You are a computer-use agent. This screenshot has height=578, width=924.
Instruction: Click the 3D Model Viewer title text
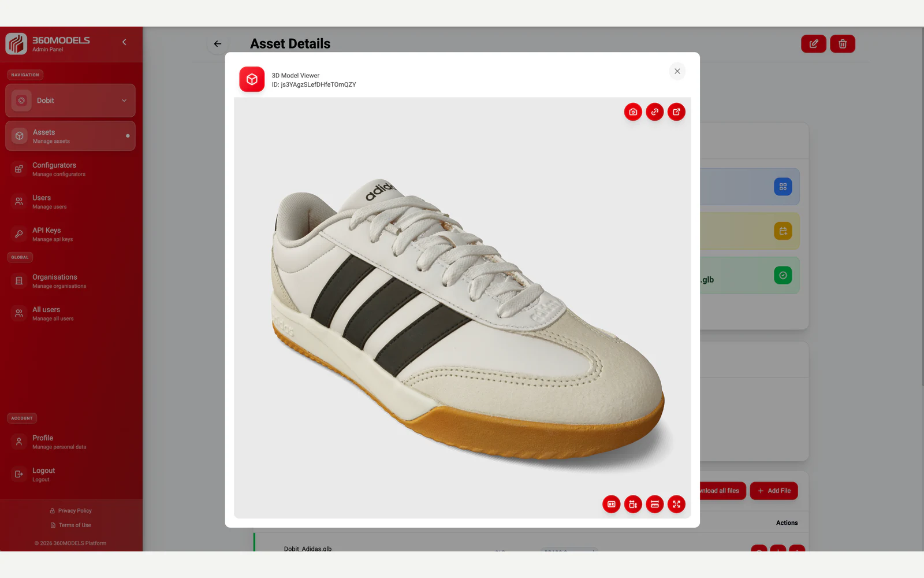(x=296, y=76)
